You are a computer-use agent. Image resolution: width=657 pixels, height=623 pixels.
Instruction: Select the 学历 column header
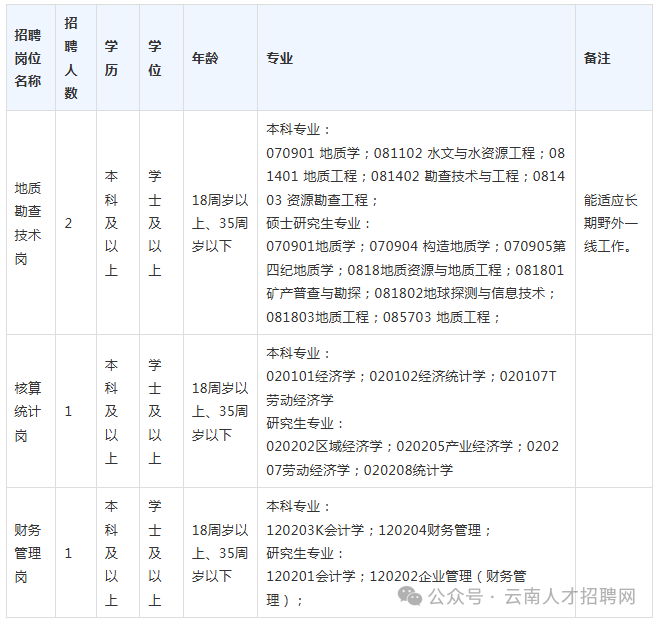pos(118,58)
